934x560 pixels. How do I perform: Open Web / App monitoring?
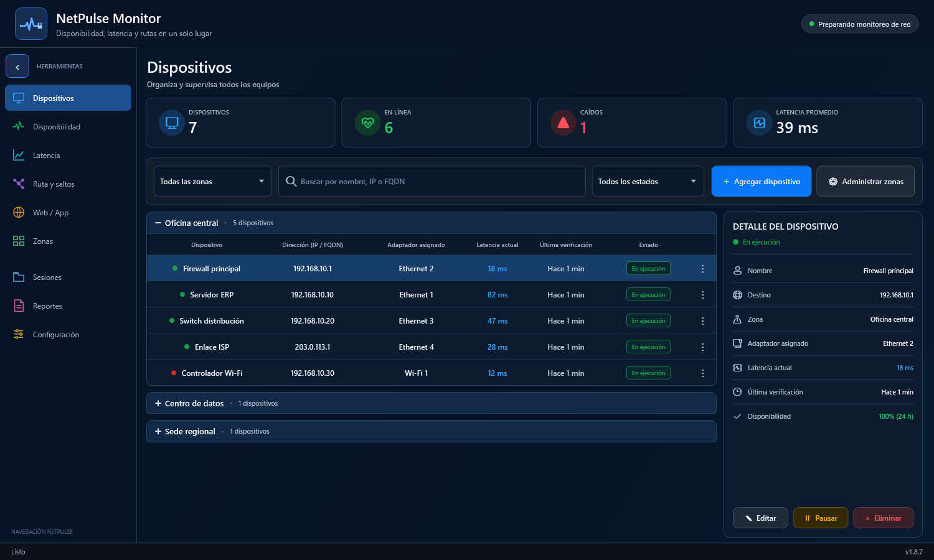pyautogui.click(x=68, y=212)
